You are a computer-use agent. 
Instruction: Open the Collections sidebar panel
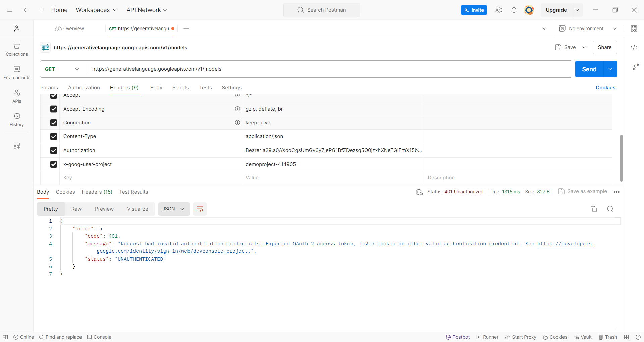(17, 49)
